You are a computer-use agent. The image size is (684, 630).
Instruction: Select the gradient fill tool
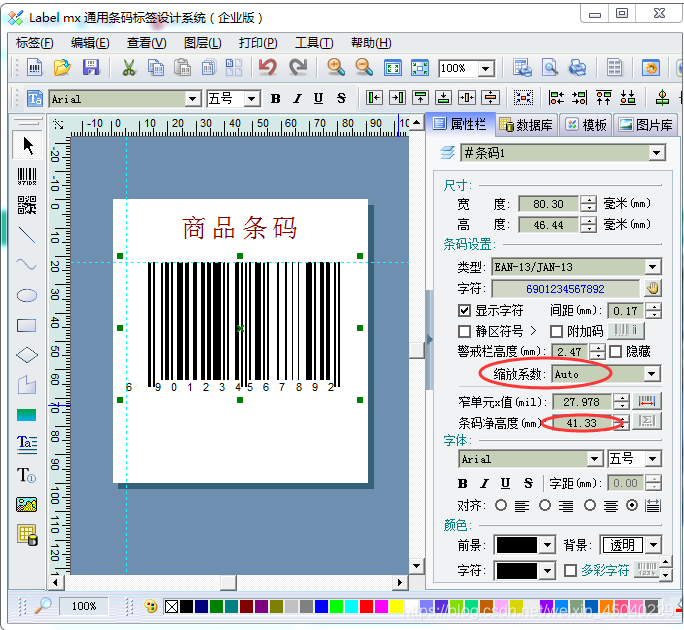click(x=27, y=414)
